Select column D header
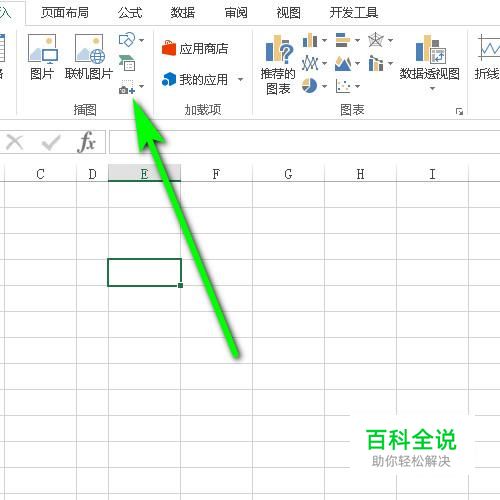 (92, 174)
